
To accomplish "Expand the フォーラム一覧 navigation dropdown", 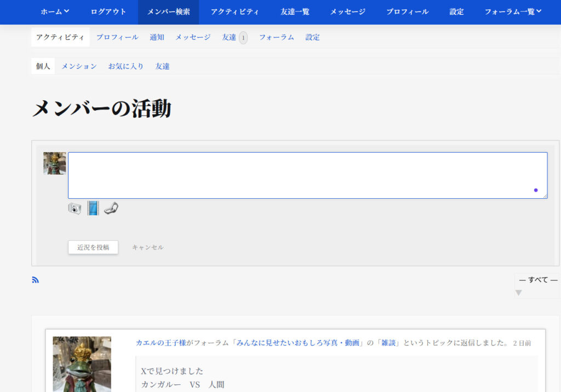I will [512, 11].
